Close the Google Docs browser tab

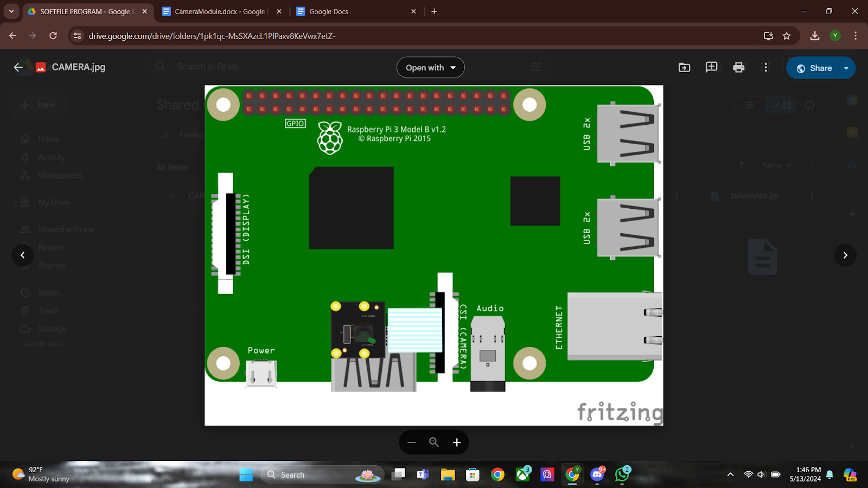pyautogui.click(x=413, y=11)
